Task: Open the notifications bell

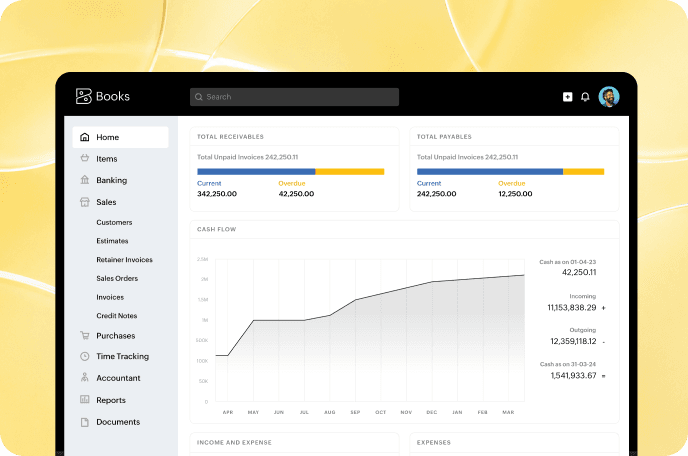Action: [x=585, y=97]
